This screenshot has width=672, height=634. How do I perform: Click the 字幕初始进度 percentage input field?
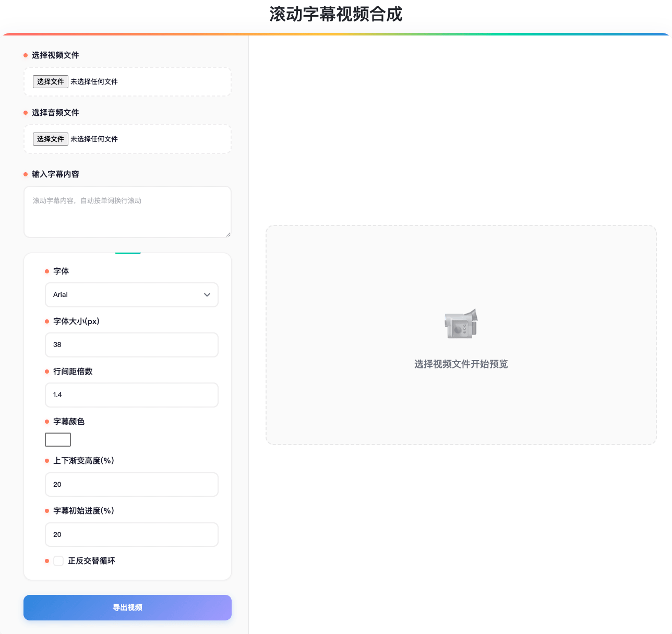tap(131, 535)
